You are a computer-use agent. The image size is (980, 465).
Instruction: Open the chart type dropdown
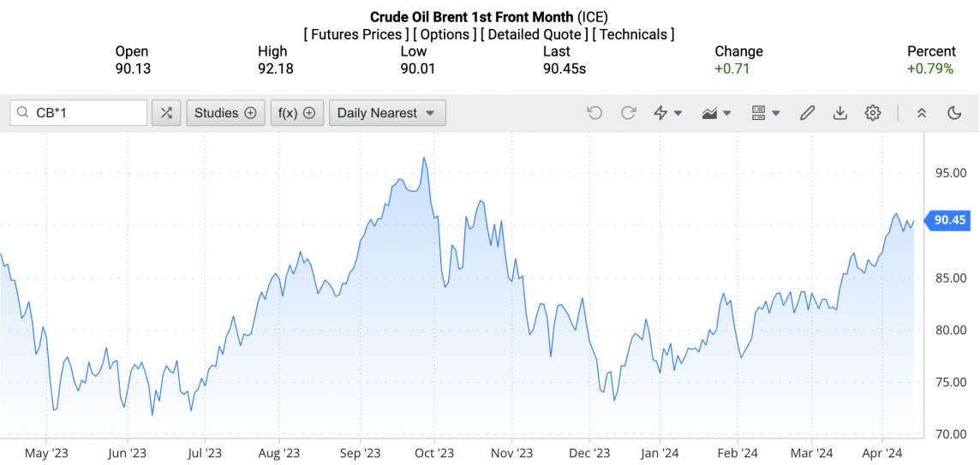[x=717, y=113]
